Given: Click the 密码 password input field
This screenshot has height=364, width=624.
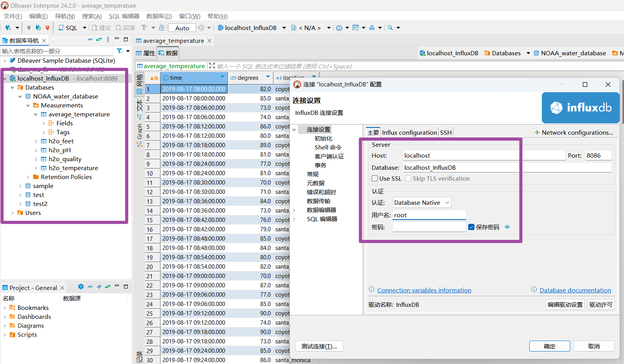Looking at the screenshot, I should 429,227.
